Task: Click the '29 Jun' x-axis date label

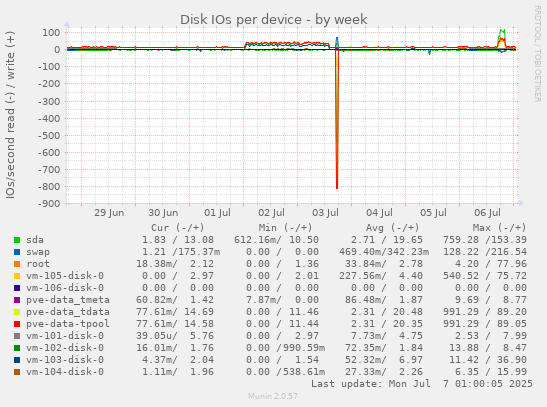Action: pyautogui.click(x=109, y=213)
